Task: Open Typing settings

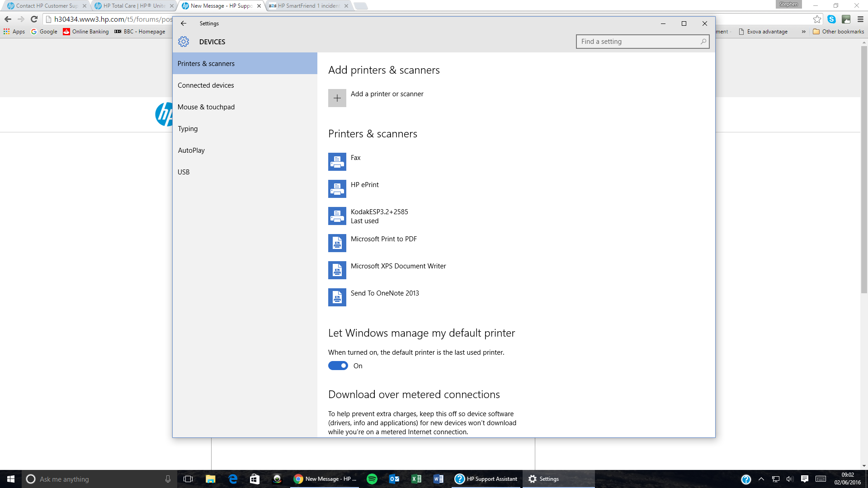Action: click(x=245, y=128)
